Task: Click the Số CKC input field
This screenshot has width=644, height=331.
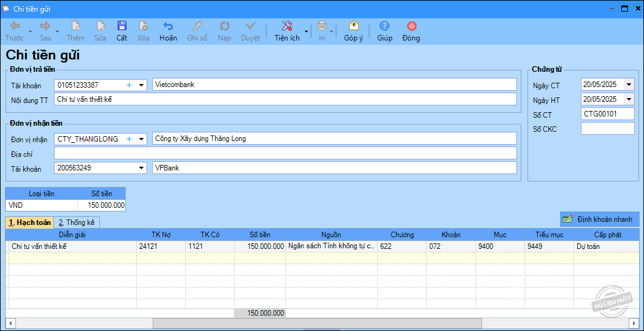Action: pos(607,129)
